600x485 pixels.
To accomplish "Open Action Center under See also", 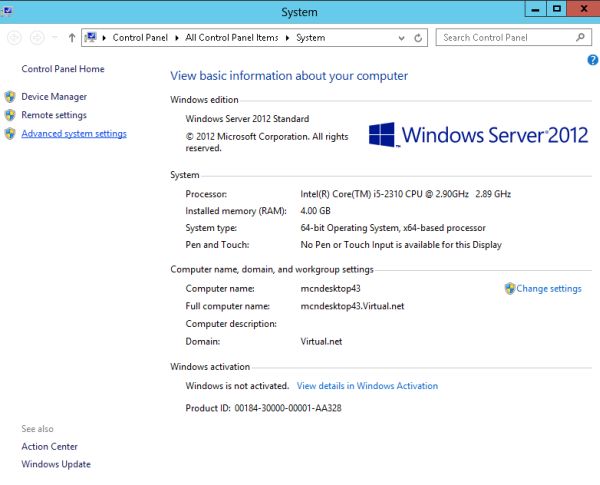I will (49, 446).
